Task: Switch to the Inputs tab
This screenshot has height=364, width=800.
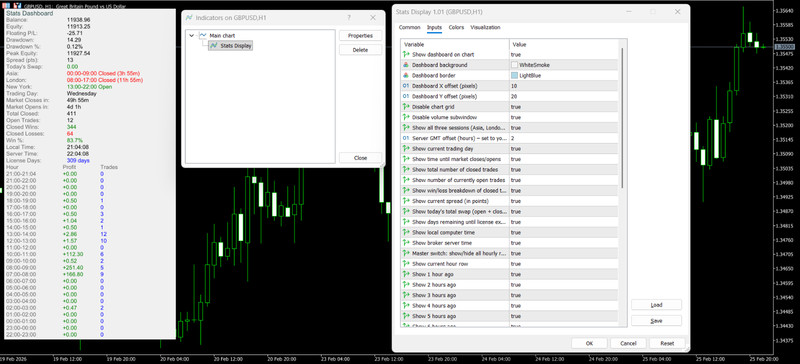Action: [x=434, y=28]
